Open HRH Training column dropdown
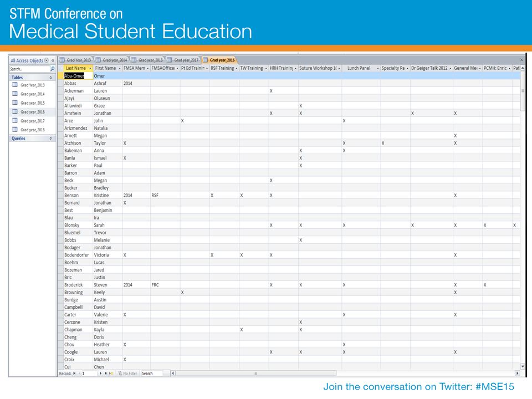The height and width of the screenshot is (399, 532). click(x=295, y=69)
